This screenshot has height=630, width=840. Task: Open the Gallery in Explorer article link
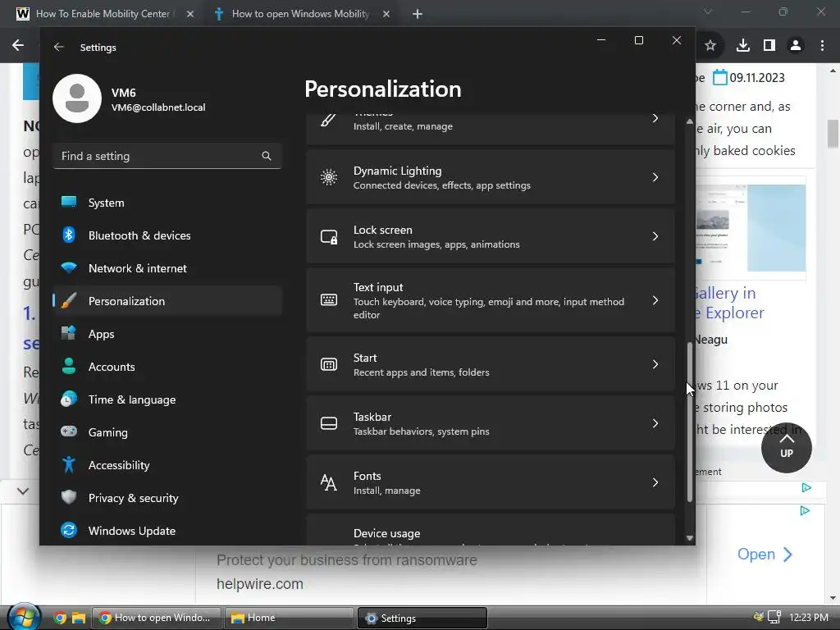(729, 303)
